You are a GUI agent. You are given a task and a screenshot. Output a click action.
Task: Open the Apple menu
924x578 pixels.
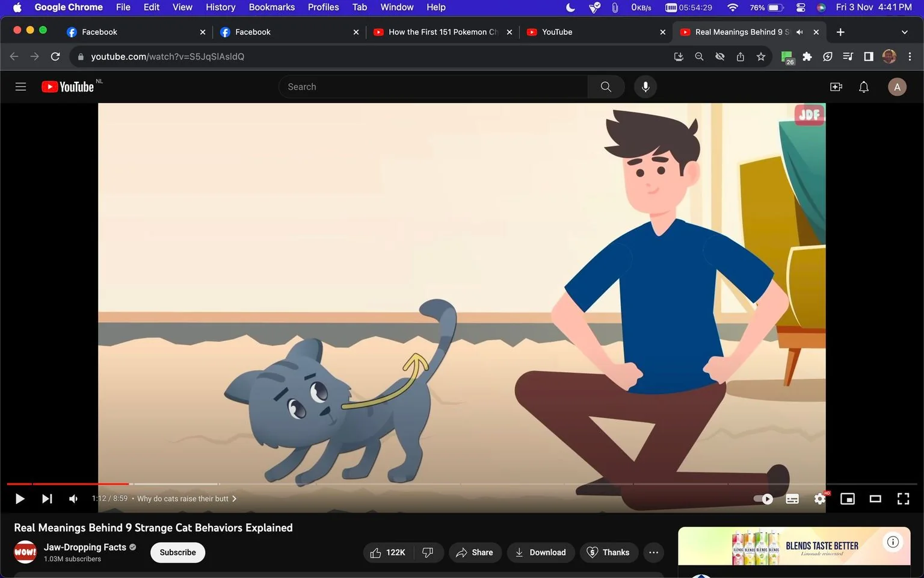coord(17,7)
